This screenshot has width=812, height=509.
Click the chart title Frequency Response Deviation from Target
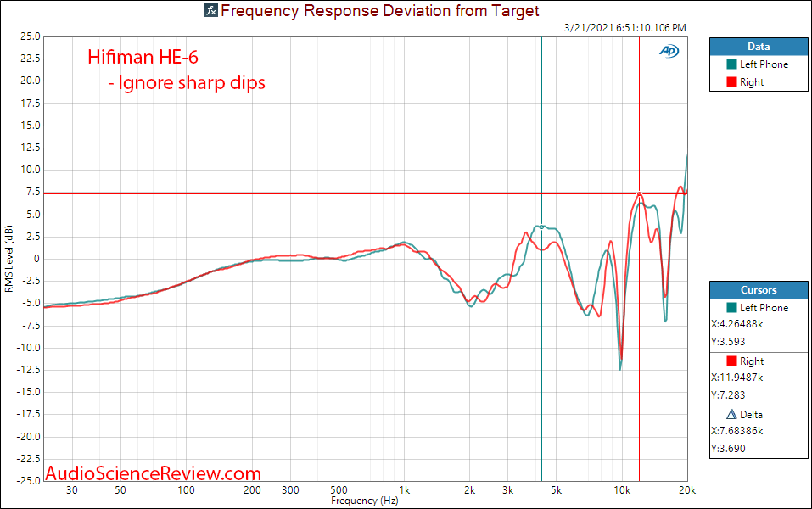[379, 11]
